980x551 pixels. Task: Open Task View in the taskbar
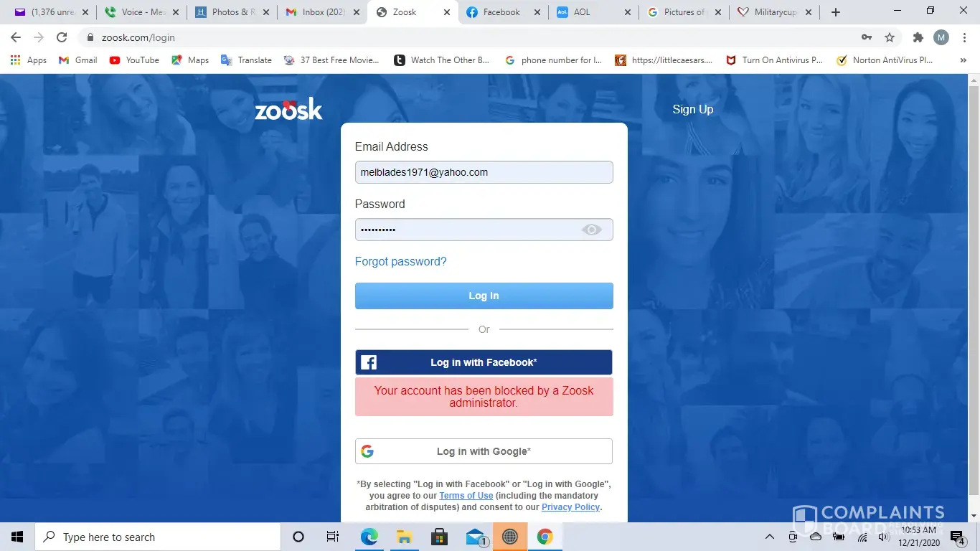tap(333, 537)
